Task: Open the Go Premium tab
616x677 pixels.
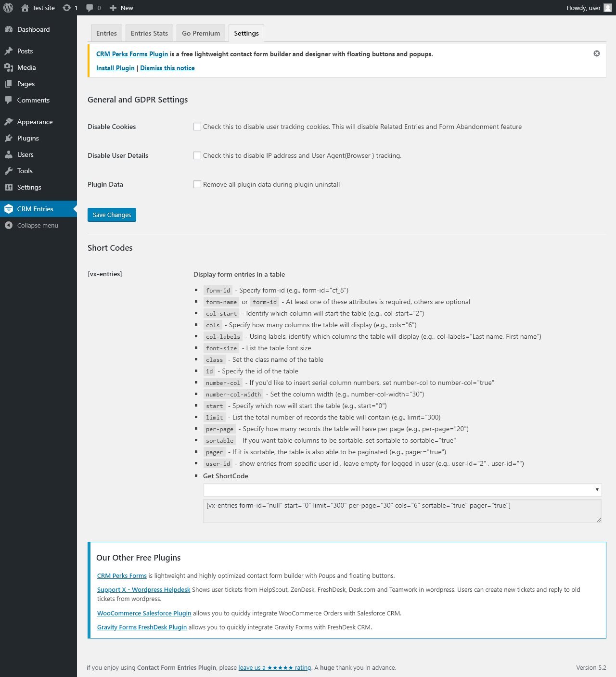Action: (201, 33)
